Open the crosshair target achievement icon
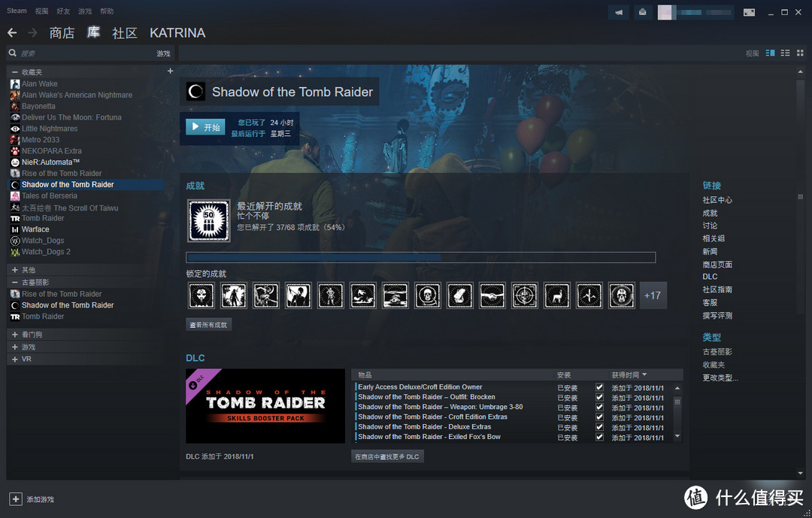The height and width of the screenshot is (518, 812). [x=524, y=295]
